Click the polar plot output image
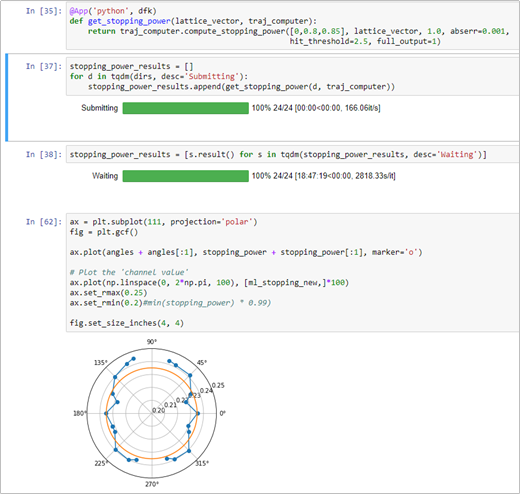 pos(150,413)
